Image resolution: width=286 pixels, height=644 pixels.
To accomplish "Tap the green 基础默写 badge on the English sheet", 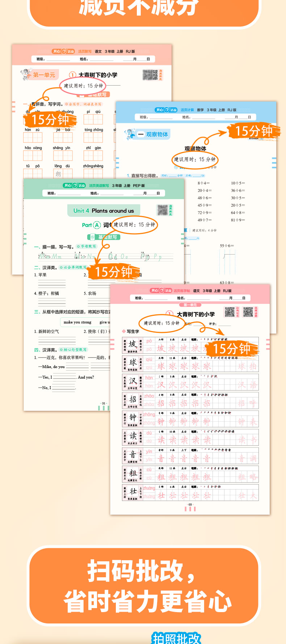I will pyautogui.click(x=104, y=237).
